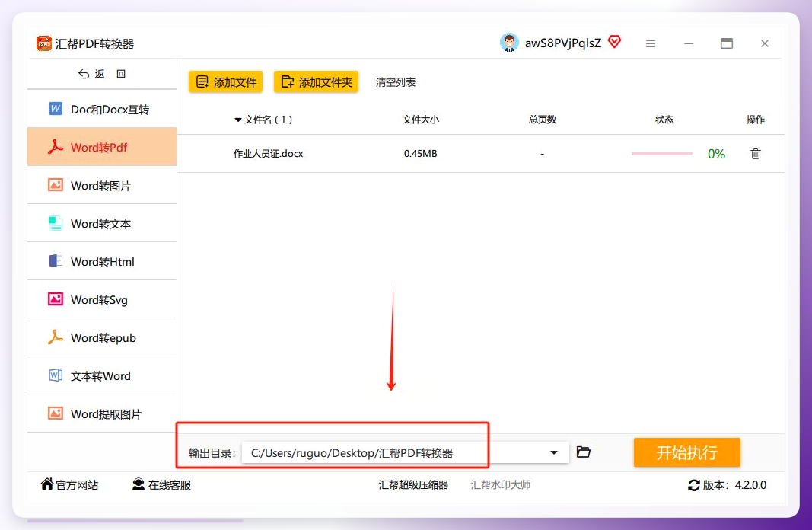Open 汇帮水印大师 link

click(x=500, y=485)
